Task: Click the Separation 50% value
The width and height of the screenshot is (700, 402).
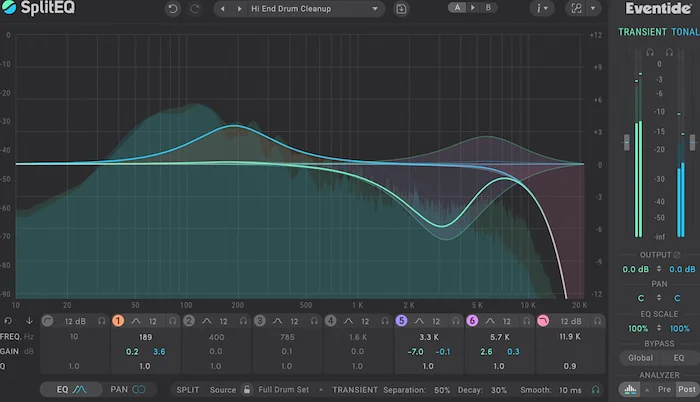Action: (x=442, y=390)
